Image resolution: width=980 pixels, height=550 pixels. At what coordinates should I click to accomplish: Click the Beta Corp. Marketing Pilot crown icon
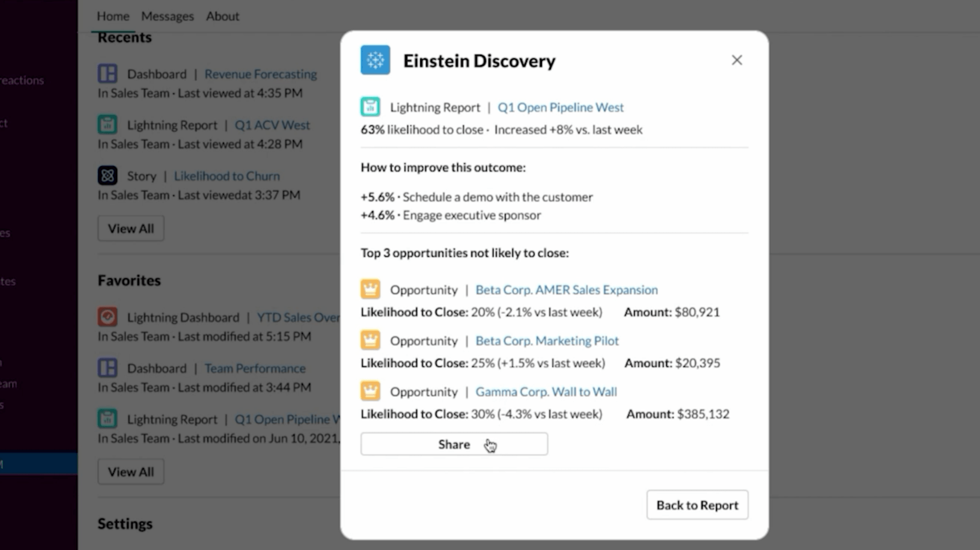tap(370, 340)
